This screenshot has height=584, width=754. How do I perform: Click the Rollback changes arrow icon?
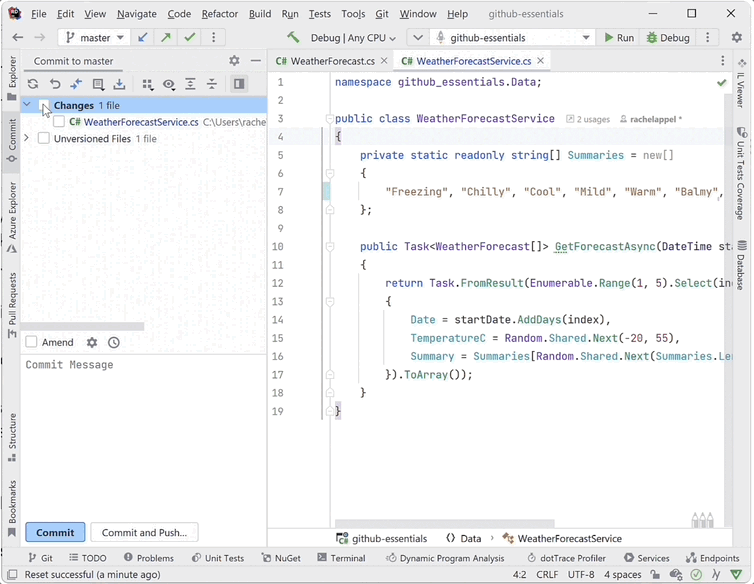pos(55,85)
